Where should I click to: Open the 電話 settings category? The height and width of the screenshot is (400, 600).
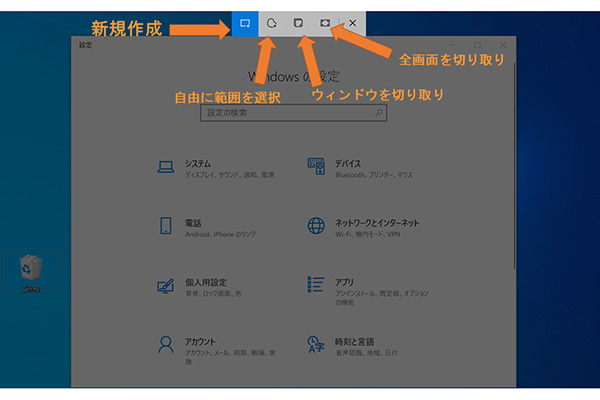tap(208, 228)
